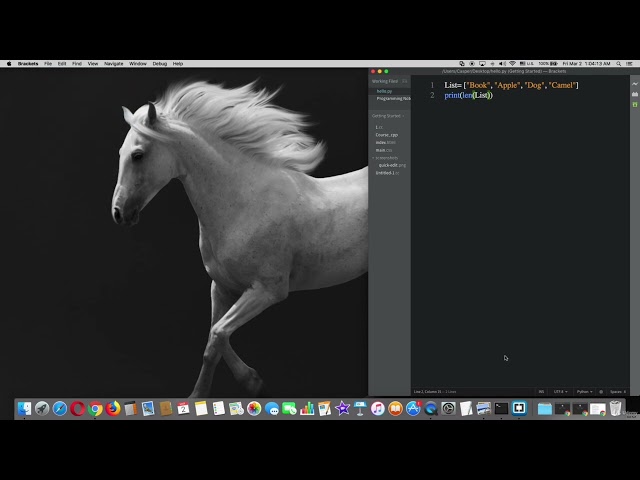Viewport: 640px width, 480px height.
Task: Open the Edit menu
Action: point(62,64)
